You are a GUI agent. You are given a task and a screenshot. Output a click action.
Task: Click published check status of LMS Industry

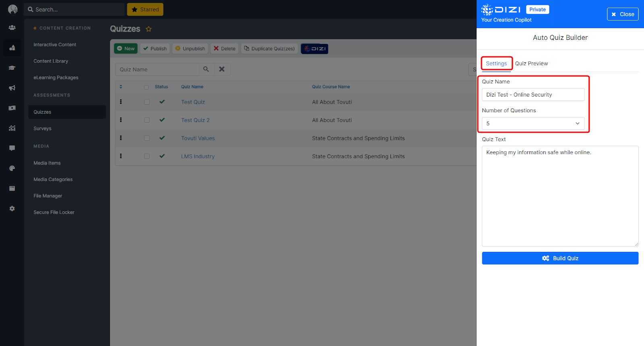162,156
